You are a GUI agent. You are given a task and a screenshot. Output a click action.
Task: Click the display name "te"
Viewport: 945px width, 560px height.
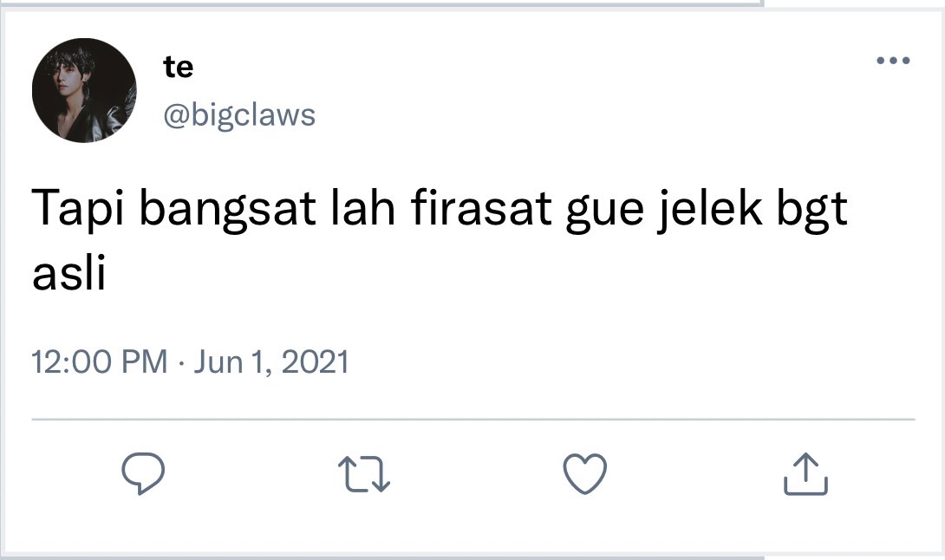point(179,66)
